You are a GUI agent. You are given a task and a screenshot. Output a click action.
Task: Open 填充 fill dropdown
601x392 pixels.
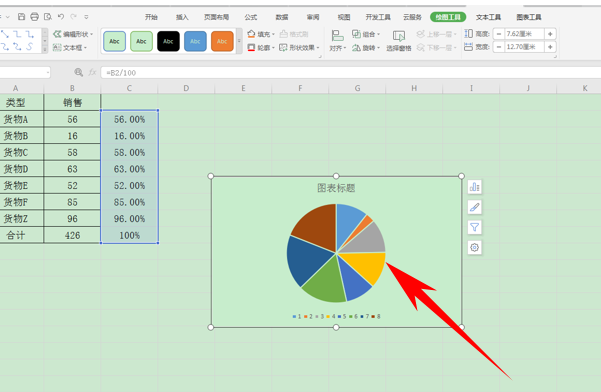coord(261,34)
